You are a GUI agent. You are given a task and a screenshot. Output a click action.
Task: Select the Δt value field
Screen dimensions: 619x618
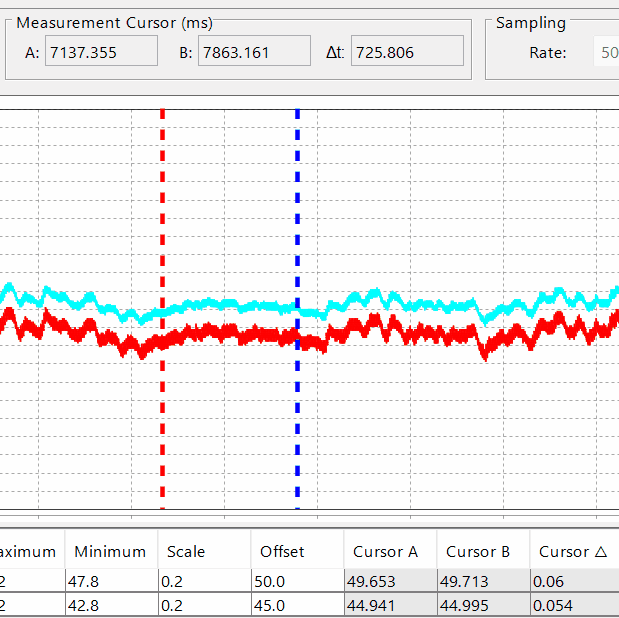[x=406, y=52]
